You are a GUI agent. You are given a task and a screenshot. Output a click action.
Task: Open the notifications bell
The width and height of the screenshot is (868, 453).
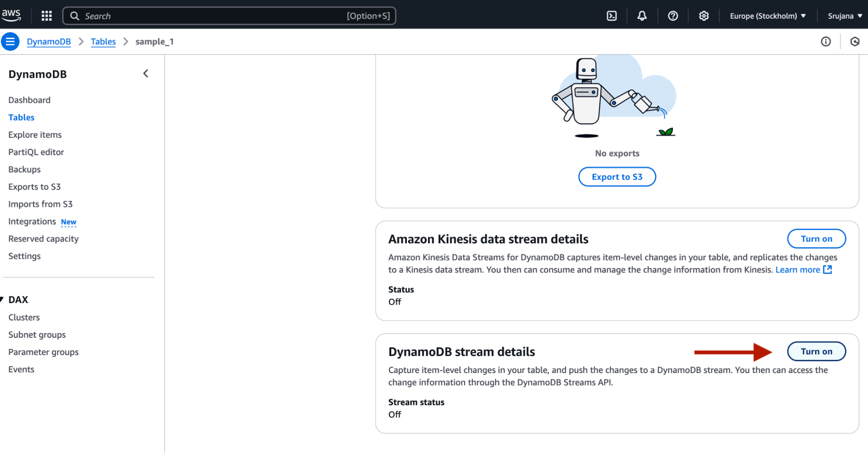coord(642,16)
